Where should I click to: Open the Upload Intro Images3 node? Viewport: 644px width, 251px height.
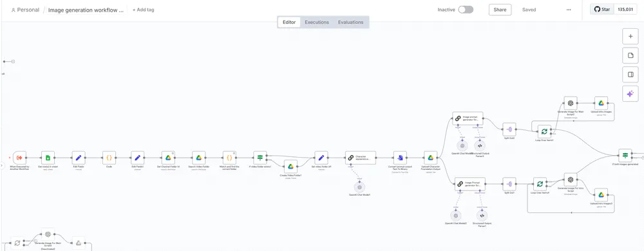[601, 195]
